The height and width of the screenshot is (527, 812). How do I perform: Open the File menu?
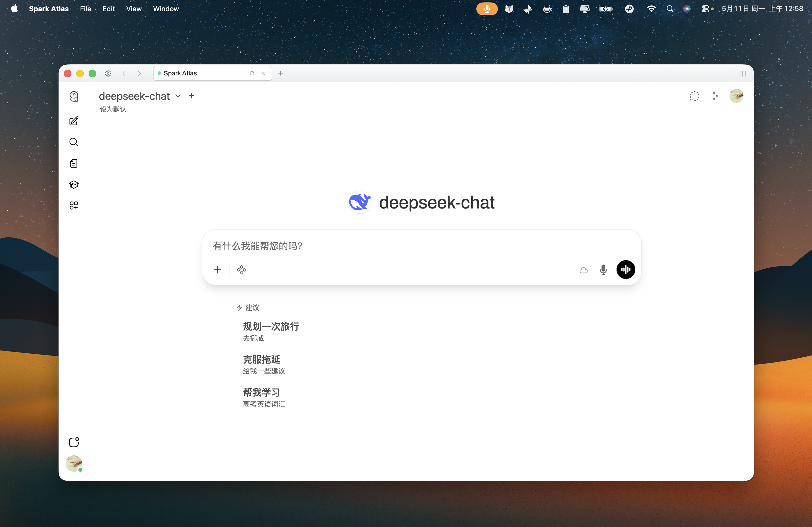pos(85,9)
